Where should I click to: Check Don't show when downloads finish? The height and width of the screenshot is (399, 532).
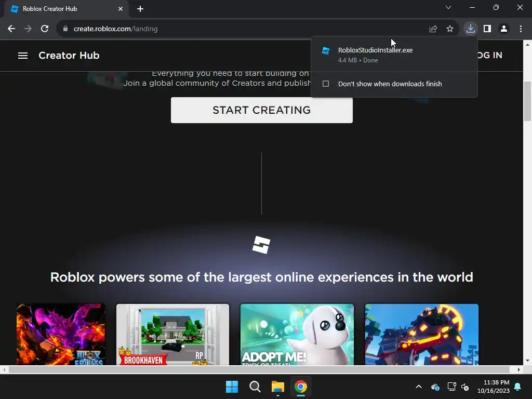point(326,84)
